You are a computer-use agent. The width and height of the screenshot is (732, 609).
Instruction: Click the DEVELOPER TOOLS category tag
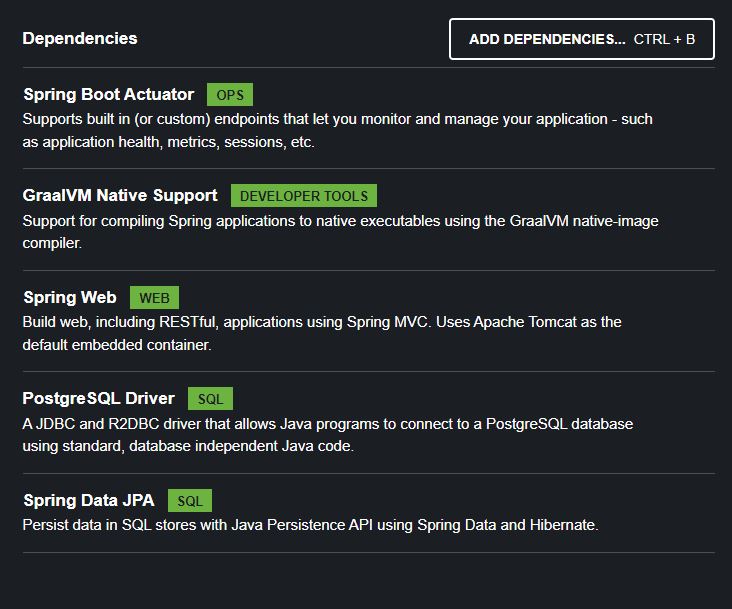[x=304, y=196]
